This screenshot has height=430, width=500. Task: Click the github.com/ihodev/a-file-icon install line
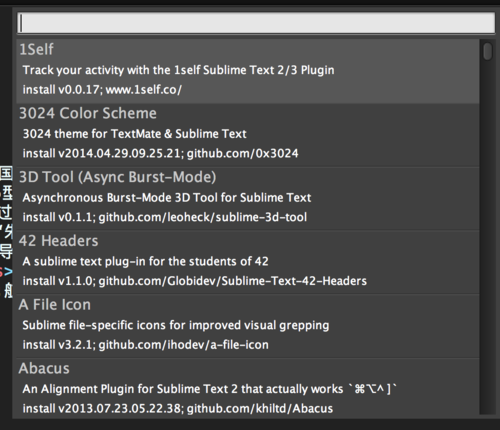tap(145, 345)
